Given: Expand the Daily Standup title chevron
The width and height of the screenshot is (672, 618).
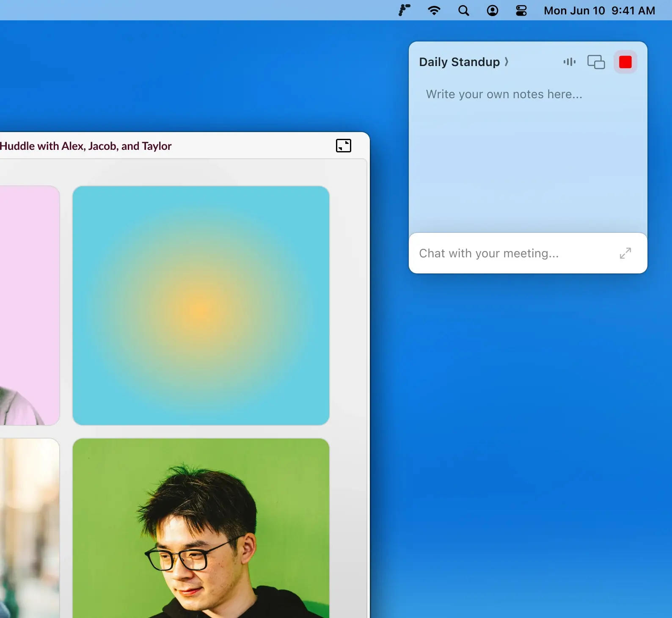Looking at the screenshot, I should coord(506,62).
